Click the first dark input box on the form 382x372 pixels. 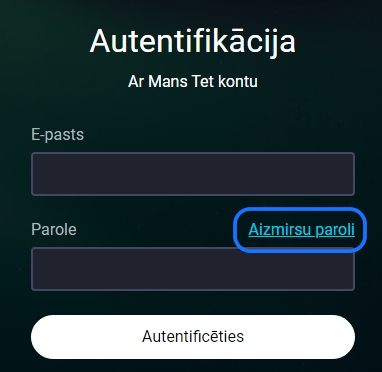[x=193, y=174]
